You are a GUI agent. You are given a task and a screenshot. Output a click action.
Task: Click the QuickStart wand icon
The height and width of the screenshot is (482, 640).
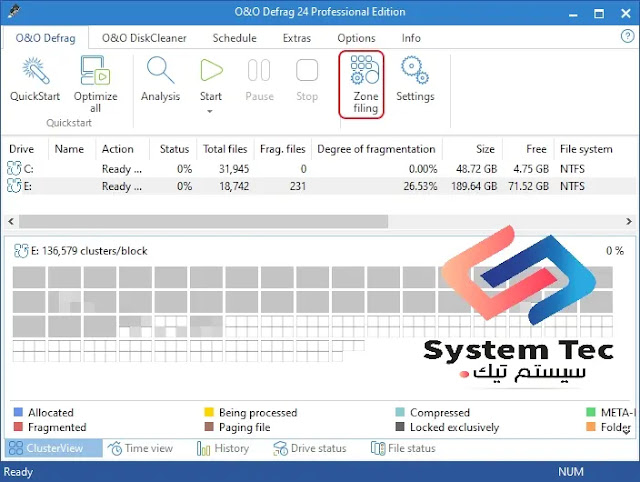tap(36, 71)
